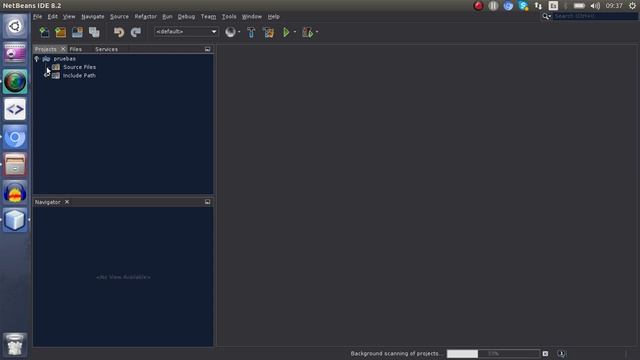Open the browser globe dropdown arrow
Image resolution: width=640 pixels, height=360 pixels.
pos(239,32)
